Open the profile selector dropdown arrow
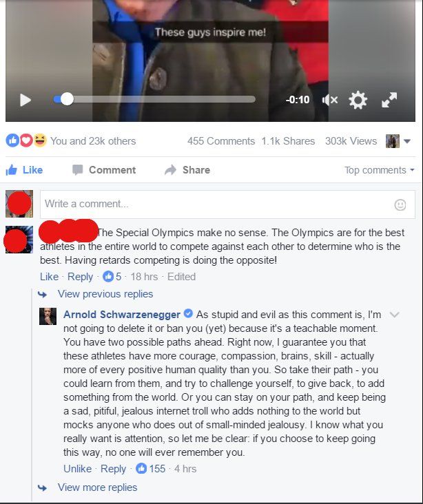The image size is (423, 504). tap(407, 141)
